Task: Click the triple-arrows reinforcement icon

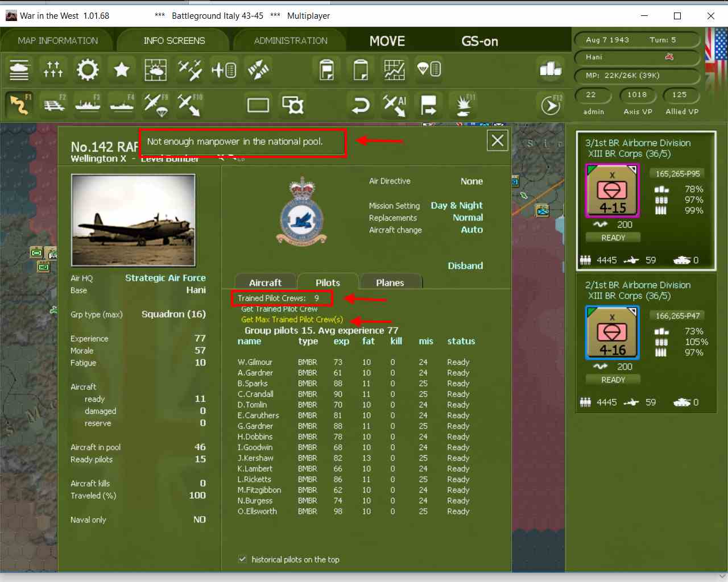Action: (53, 69)
